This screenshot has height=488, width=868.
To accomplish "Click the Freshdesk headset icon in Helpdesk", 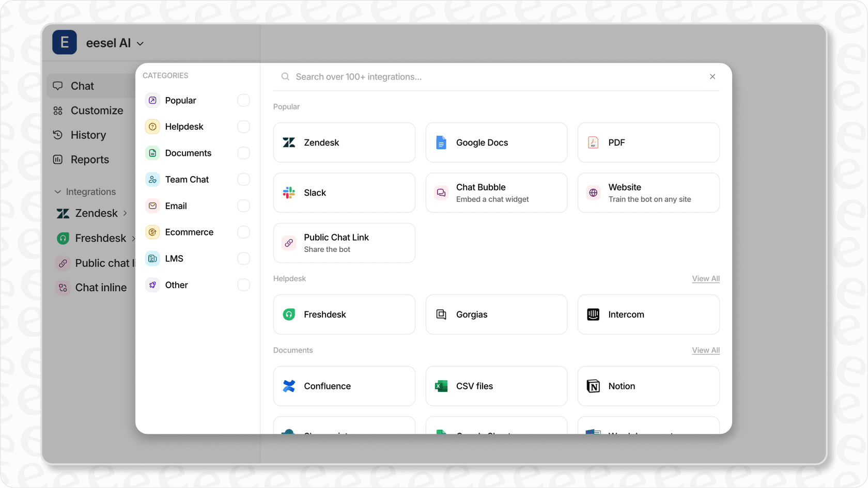I will tap(289, 314).
